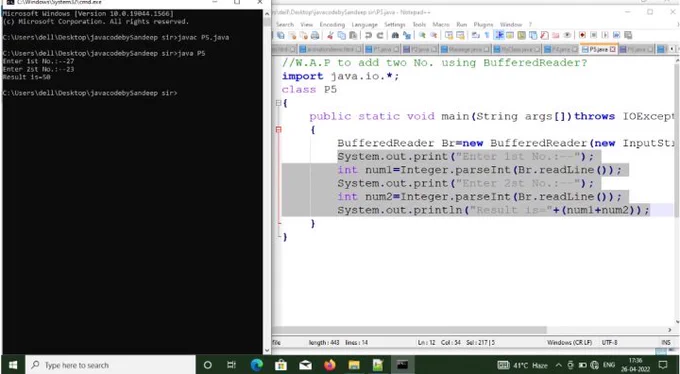The height and width of the screenshot is (374, 680).
Task: Open the View menu
Action: point(306,24)
